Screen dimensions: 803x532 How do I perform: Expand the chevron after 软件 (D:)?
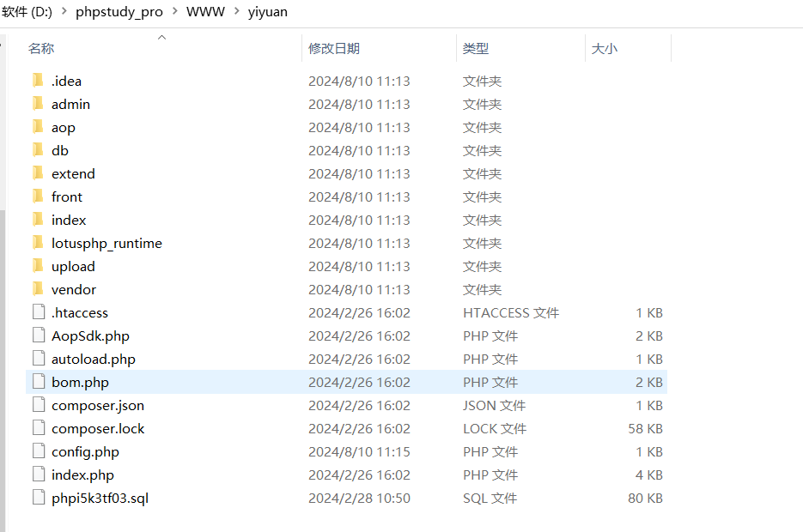[64, 11]
